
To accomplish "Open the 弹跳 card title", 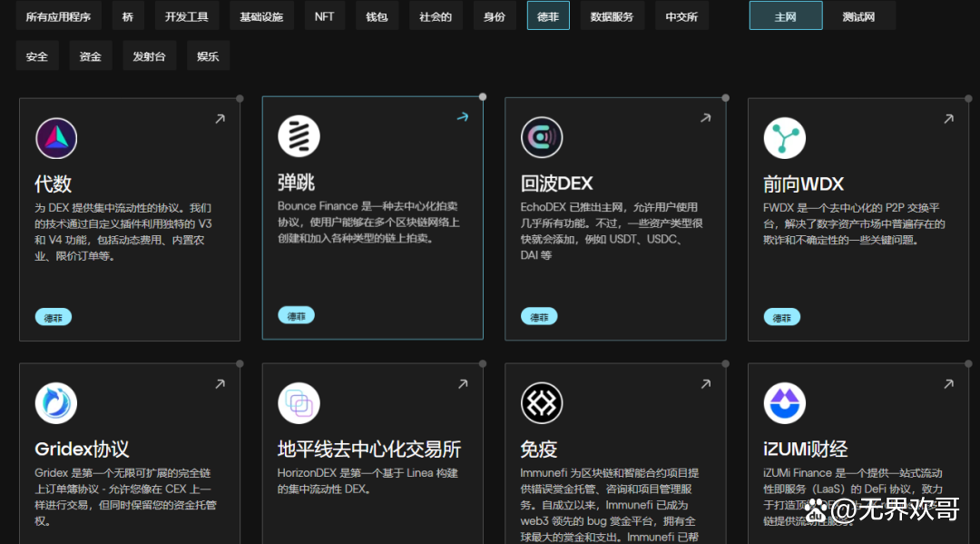I will pyautogui.click(x=296, y=182).
